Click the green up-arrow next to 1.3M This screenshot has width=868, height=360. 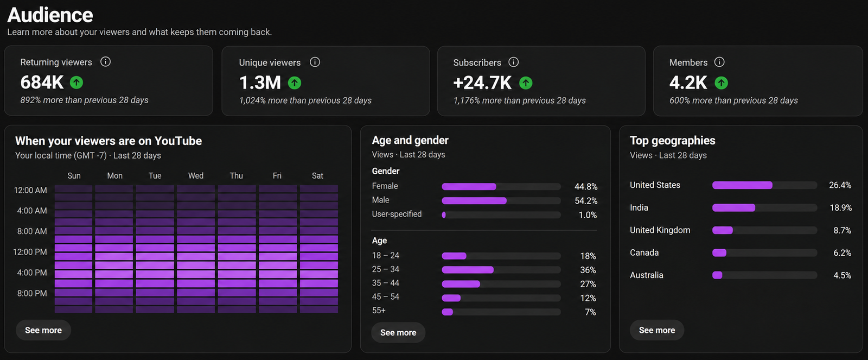tap(295, 83)
